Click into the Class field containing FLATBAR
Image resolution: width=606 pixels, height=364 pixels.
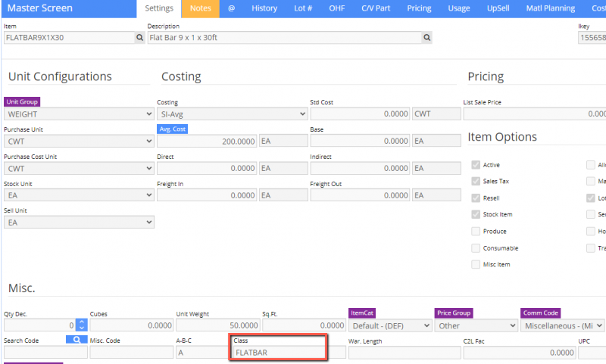tap(279, 353)
